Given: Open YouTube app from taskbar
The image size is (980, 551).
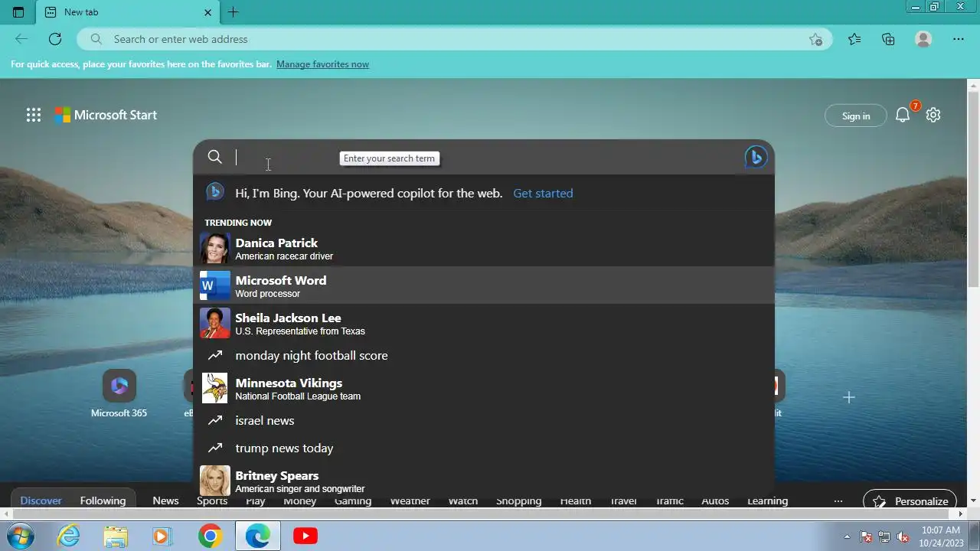Looking at the screenshot, I should (x=305, y=536).
